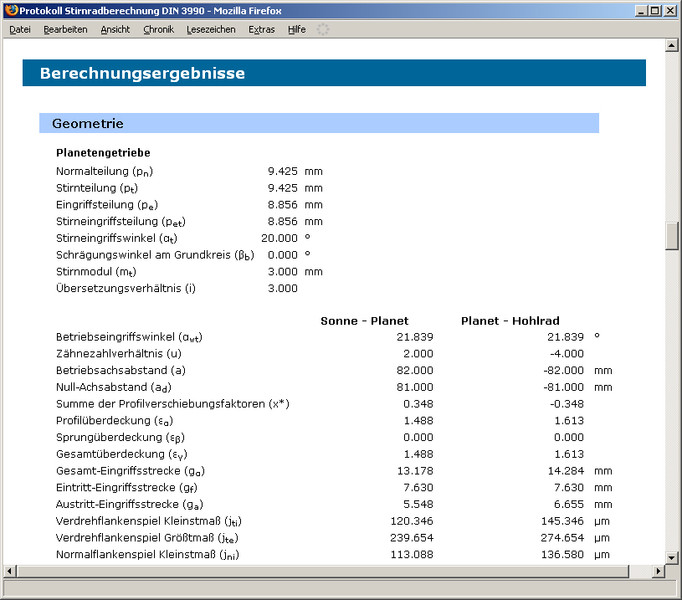Open the Chronik menu
The height and width of the screenshot is (600, 682).
158,29
